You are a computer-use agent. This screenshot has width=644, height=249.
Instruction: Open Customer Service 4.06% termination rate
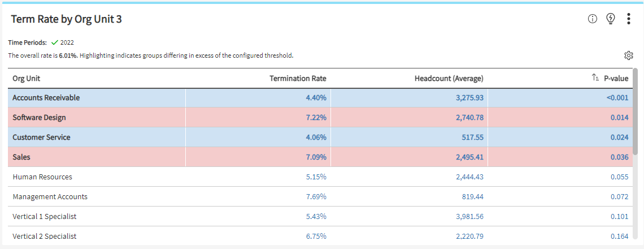[316, 138]
